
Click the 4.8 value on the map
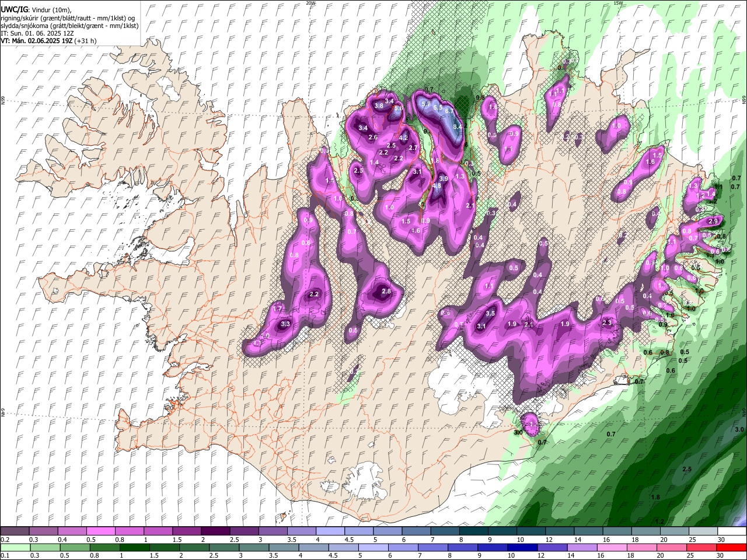pos(437,186)
